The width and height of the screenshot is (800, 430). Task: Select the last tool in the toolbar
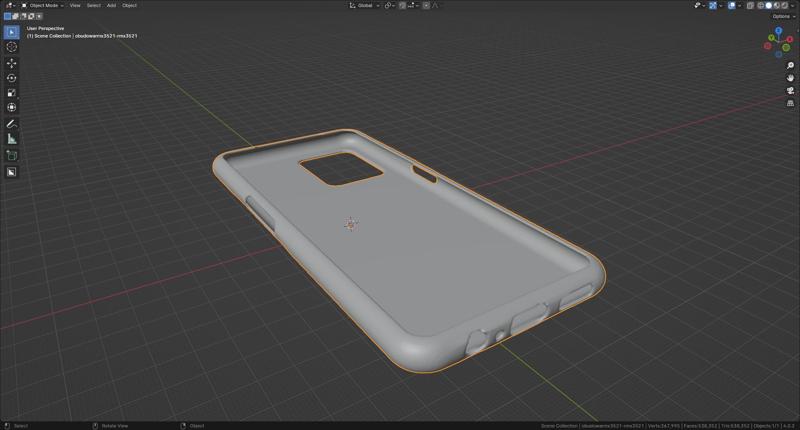click(11, 172)
